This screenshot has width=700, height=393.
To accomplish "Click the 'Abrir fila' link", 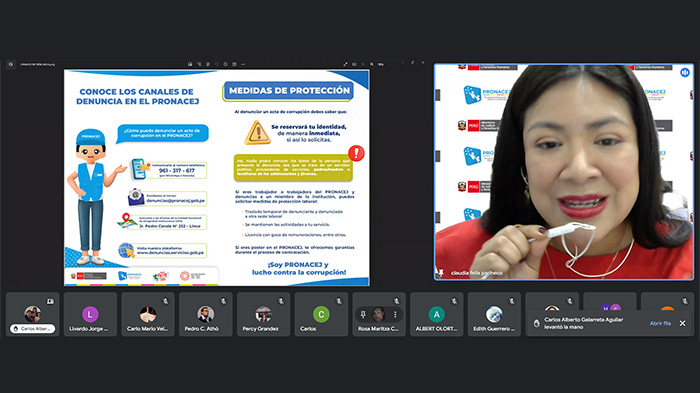I will pyautogui.click(x=660, y=323).
